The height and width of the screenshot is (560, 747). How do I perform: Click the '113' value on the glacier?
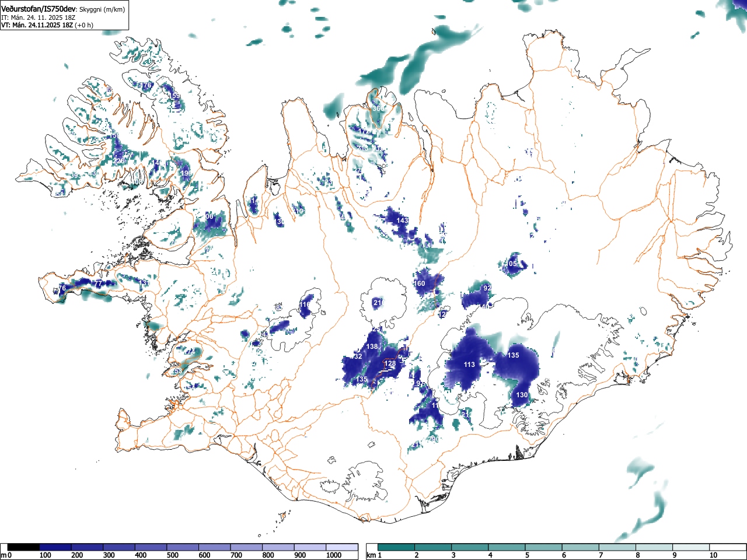(469, 365)
